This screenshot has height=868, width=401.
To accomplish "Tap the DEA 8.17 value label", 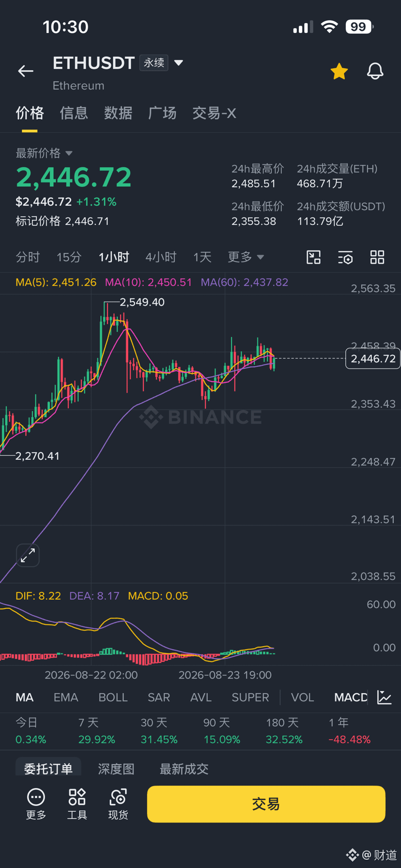I will 94,596.
